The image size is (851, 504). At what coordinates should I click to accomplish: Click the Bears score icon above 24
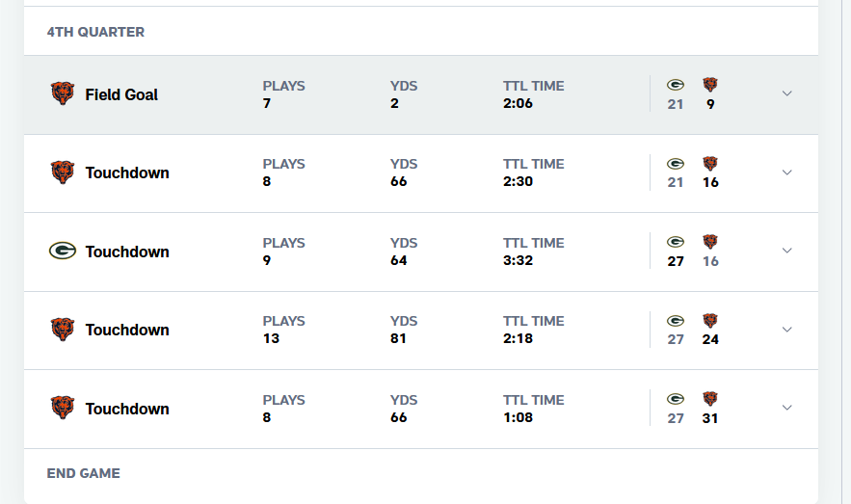click(x=710, y=321)
